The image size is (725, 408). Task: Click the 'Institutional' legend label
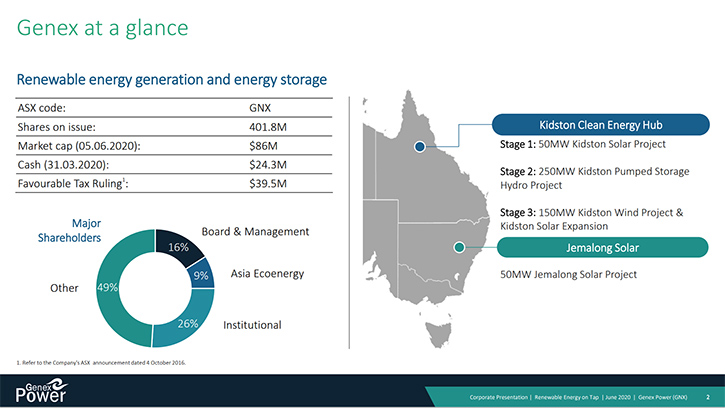(252, 325)
